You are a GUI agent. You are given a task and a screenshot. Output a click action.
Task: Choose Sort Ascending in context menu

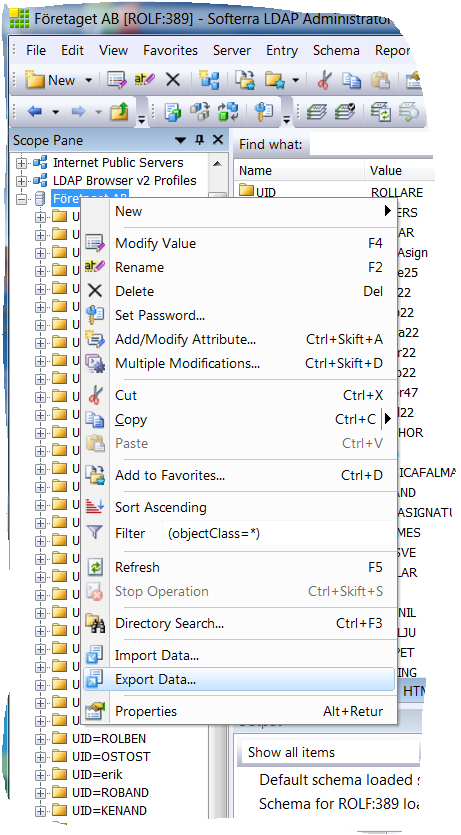(x=238, y=507)
